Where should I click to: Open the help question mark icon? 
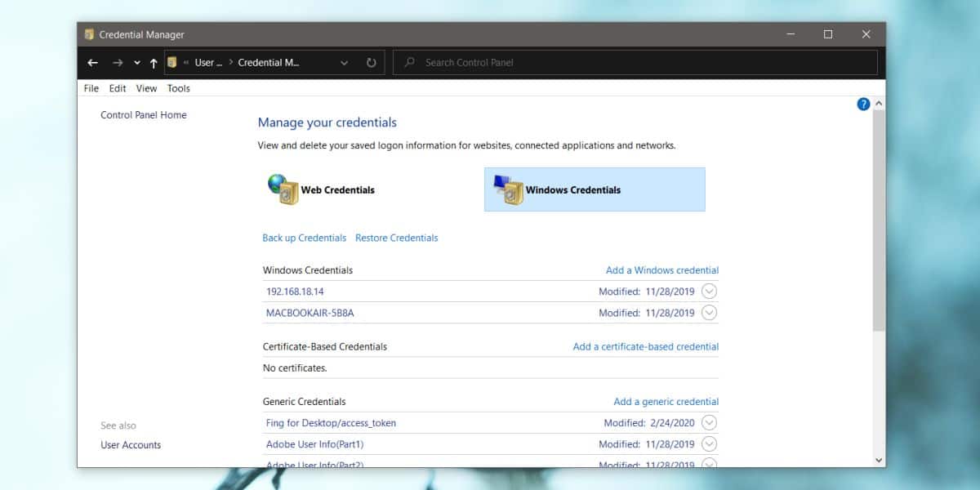click(x=863, y=105)
